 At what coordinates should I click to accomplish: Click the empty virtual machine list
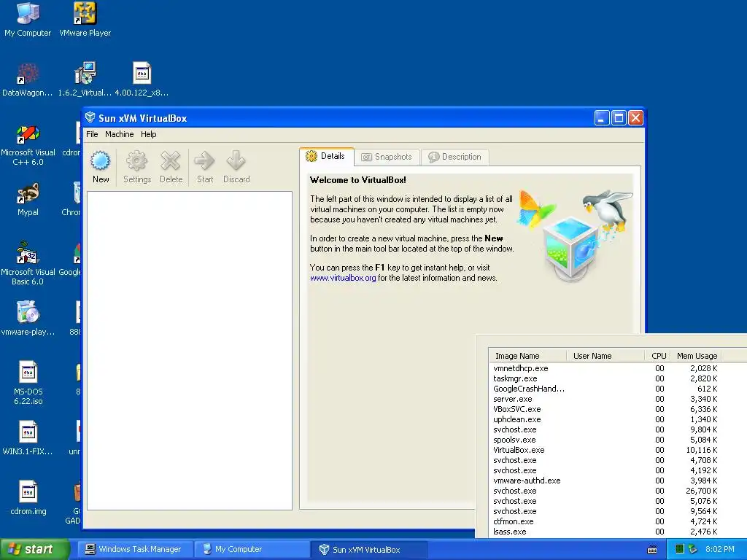pyautogui.click(x=189, y=351)
